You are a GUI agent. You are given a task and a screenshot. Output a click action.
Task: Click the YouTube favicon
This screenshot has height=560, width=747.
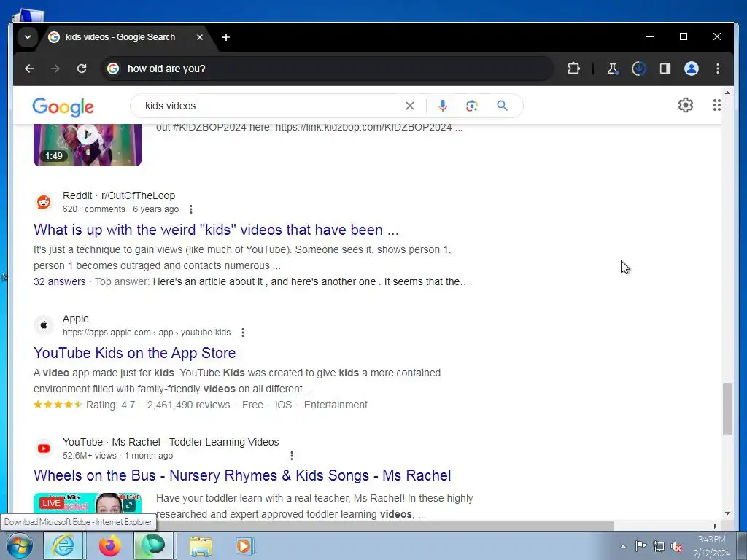[44, 448]
